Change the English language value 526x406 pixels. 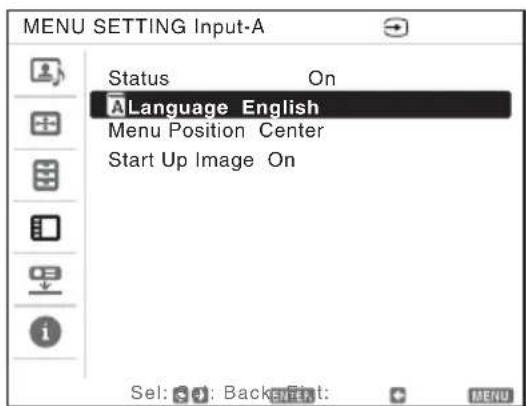(280, 108)
